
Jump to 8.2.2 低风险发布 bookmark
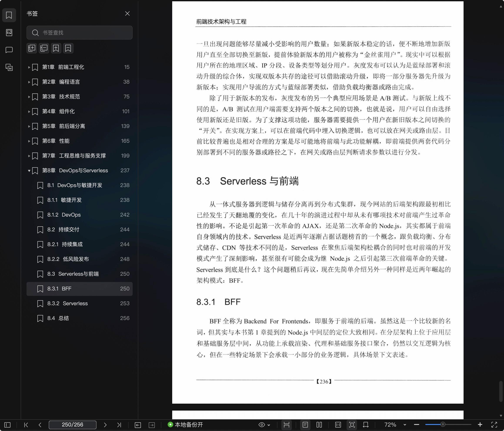[80, 259]
